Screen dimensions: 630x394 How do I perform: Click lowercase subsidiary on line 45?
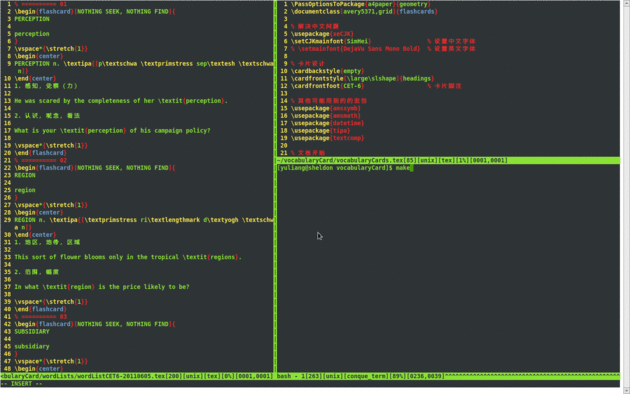click(32, 346)
